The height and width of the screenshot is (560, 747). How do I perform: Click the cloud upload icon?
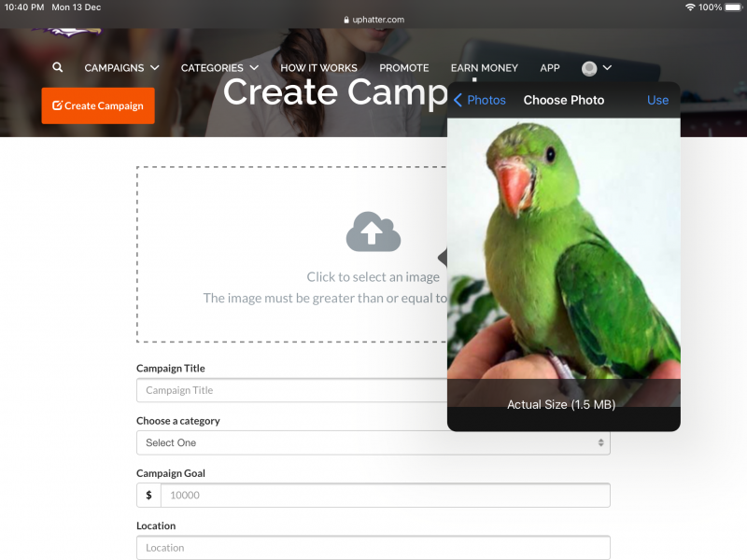(x=373, y=231)
